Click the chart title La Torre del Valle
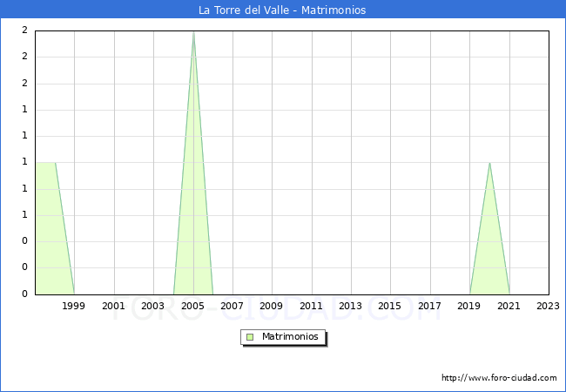 point(282,10)
